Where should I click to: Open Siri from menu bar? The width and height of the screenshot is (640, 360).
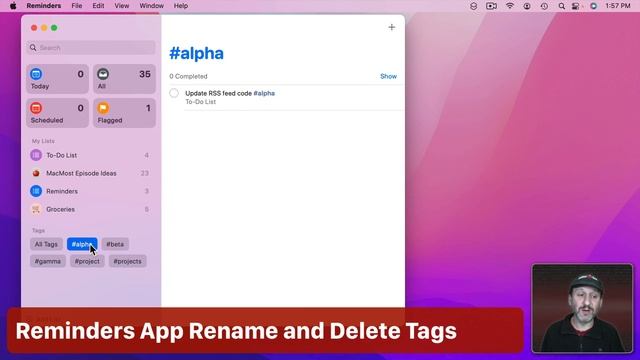593,6
